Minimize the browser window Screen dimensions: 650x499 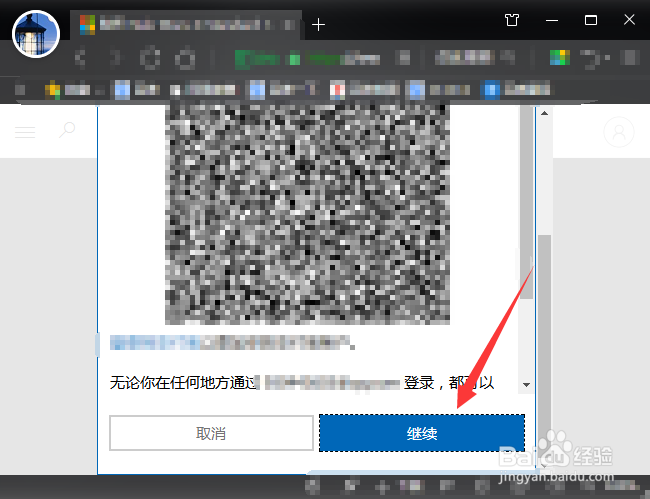coord(552,20)
